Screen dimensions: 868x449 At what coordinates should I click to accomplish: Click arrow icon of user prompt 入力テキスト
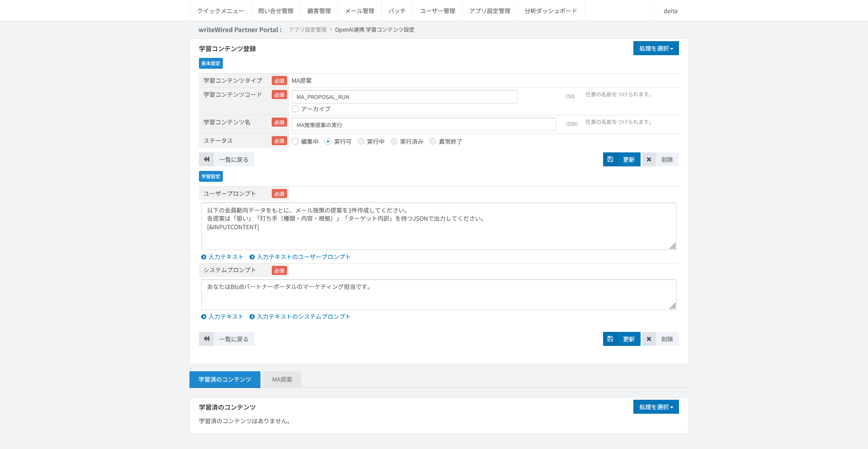[203, 257]
